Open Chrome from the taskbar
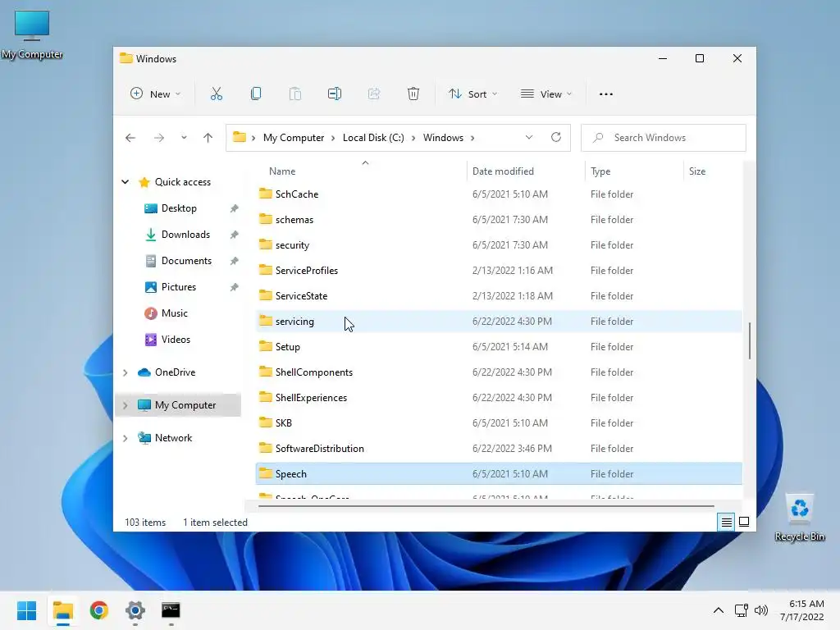The width and height of the screenshot is (840, 630). [x=99, y=610]
